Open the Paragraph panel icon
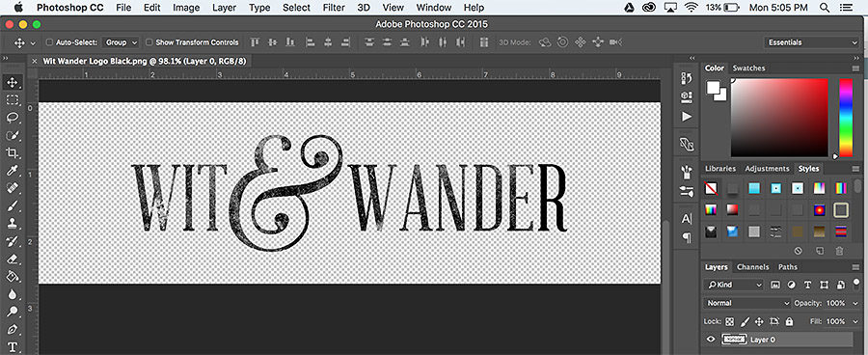 [x=687, y=237]
